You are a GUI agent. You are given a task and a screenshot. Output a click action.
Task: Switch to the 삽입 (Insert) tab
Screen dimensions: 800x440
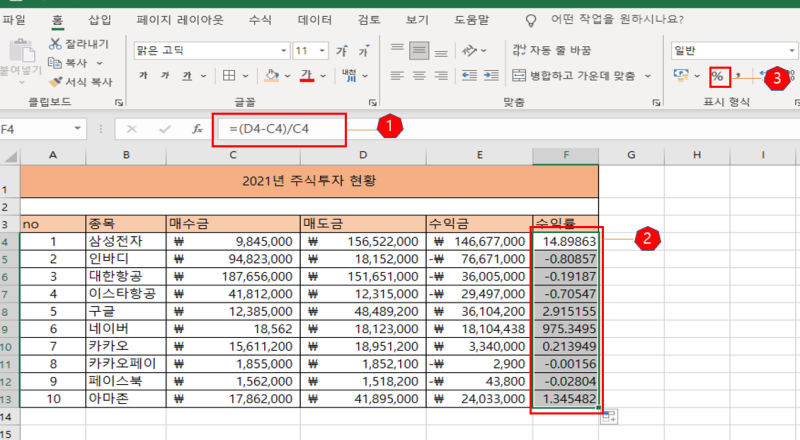[x=99, y=20]
